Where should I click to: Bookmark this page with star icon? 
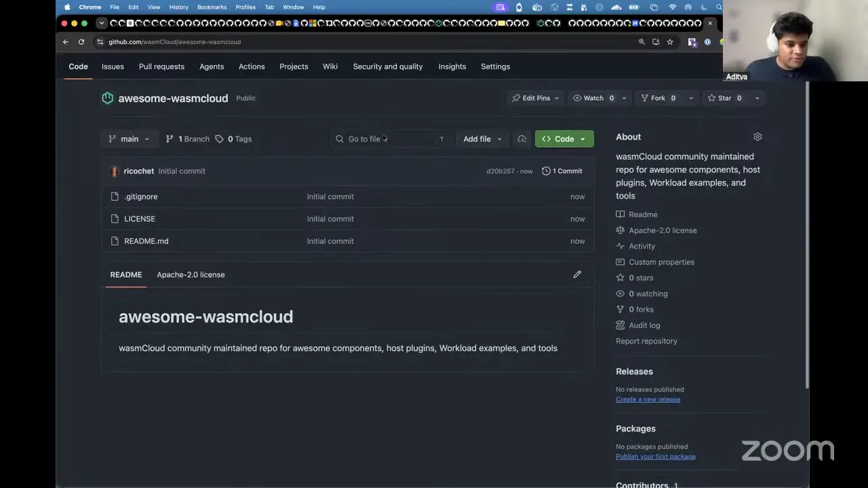670,42
